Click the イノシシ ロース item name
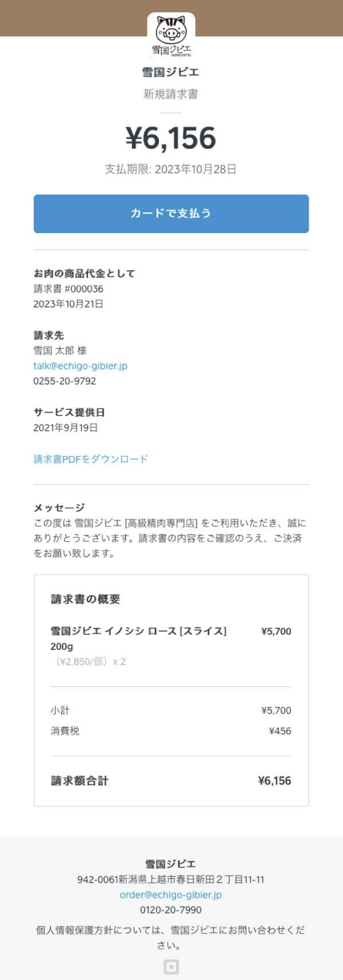This screenshot has width=343, height=980. point(138,631)
